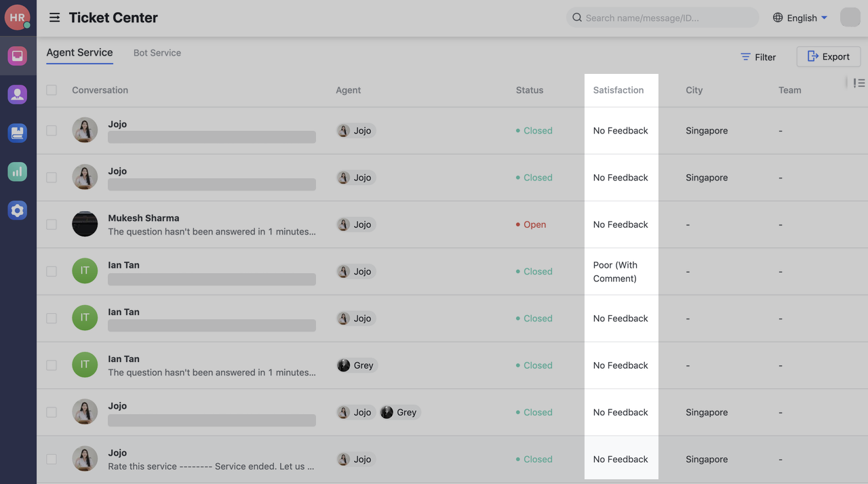
Task: Check the first Jojo conversation's checkbox
Action: pyautogui.click(x=51, y=130)
